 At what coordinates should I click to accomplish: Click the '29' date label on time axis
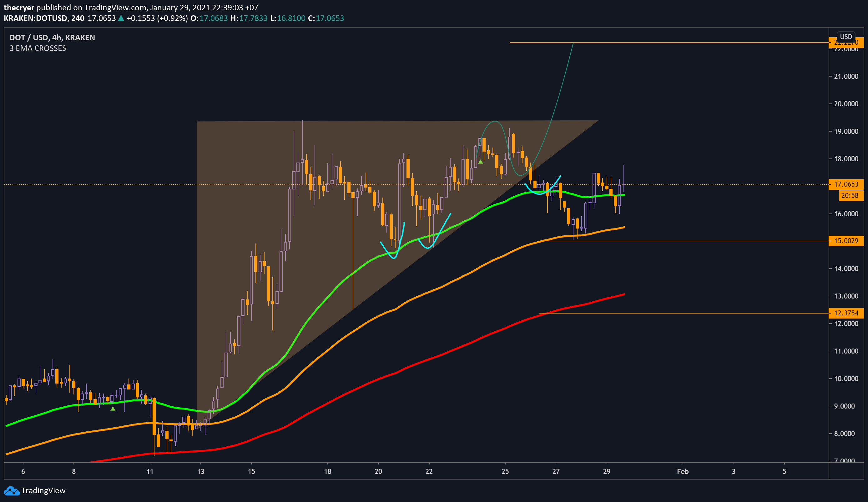607,471
